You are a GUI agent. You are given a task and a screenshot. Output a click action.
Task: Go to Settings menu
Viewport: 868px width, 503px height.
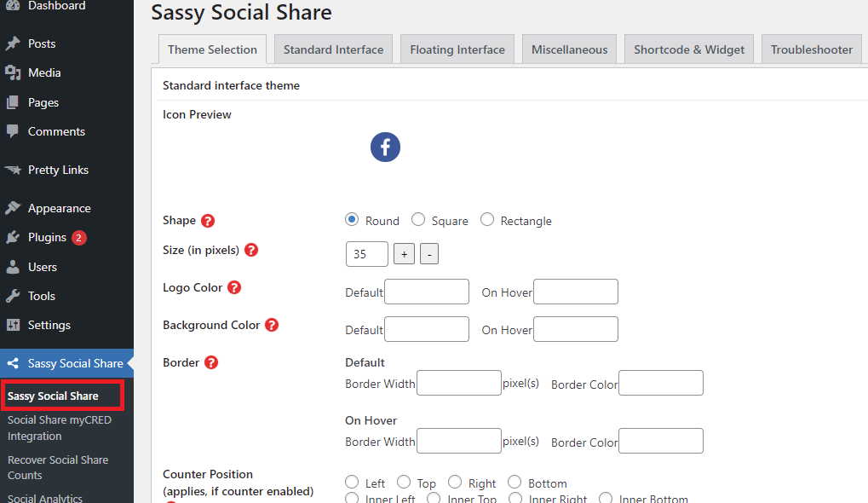tap(49, 325)
